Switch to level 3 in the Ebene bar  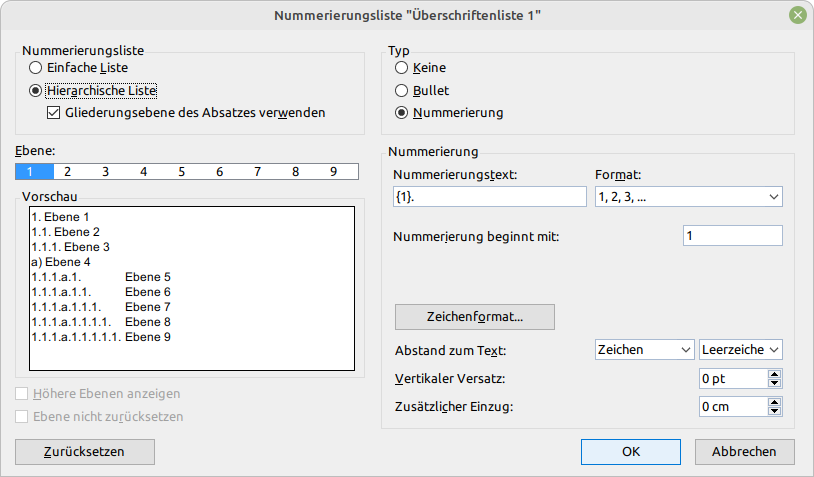(x=105, y=172)
